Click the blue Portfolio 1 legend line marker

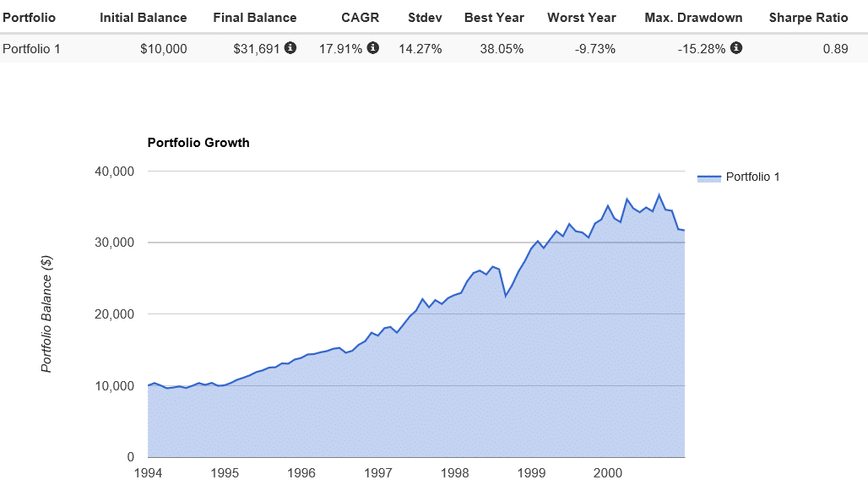tap(709, 177)
